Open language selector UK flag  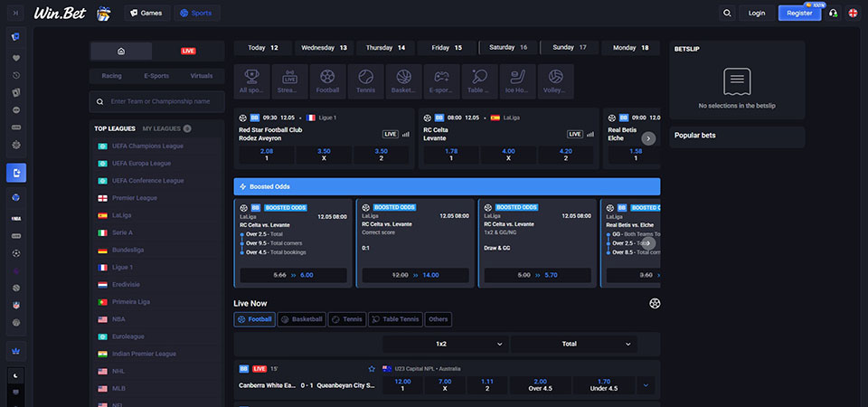[853, 13]
